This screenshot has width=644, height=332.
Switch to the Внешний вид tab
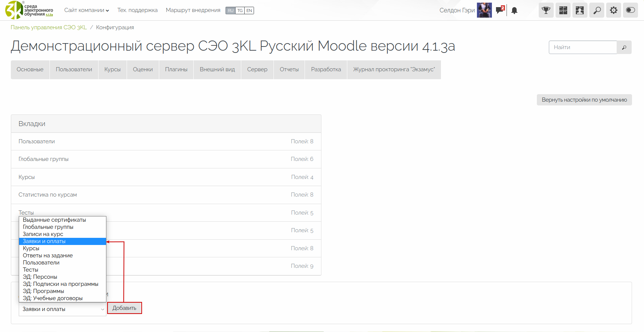click(217, 69)
